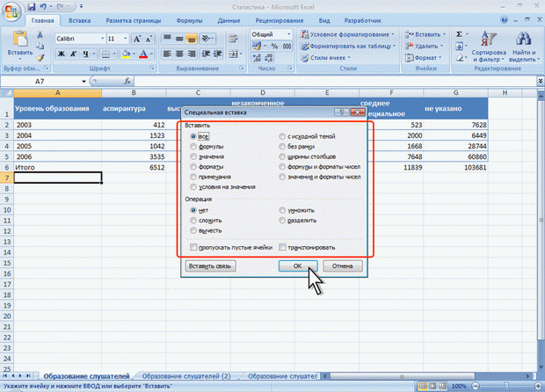Viewport: 545px width, 392px height.
Task: Enable 'пропускать пустые ячейки' checkbox
Action: [193, 248]
